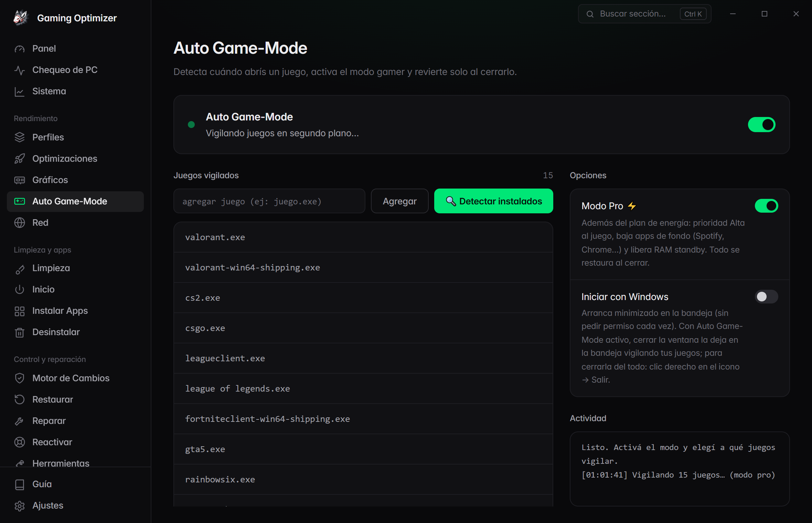The image size is (812, 523).
Task: Click the Gráficos GPU icon
Action: tap(20, 180)
